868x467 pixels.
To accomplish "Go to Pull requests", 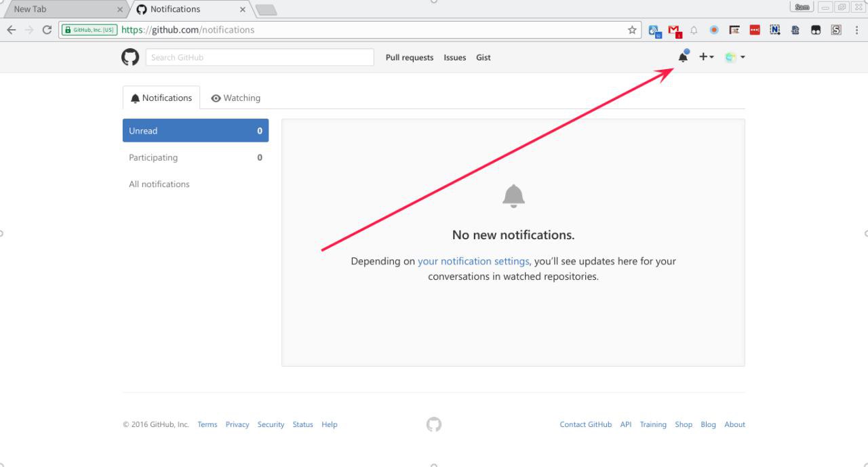I will [410, 58].
